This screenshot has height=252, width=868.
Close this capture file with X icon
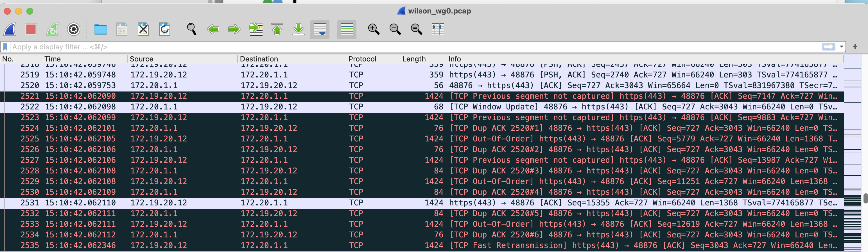point(143,29)
